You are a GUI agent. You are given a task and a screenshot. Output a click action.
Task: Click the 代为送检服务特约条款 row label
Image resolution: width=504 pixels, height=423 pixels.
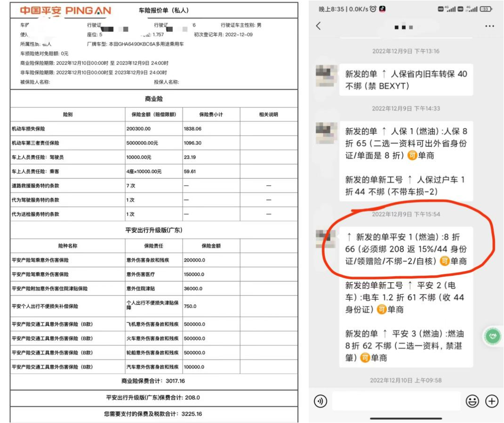pyautogui.click(x=35, y=214)
